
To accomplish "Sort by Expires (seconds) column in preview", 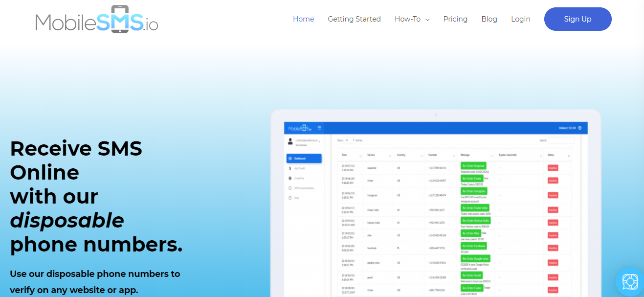I will 520,155.
